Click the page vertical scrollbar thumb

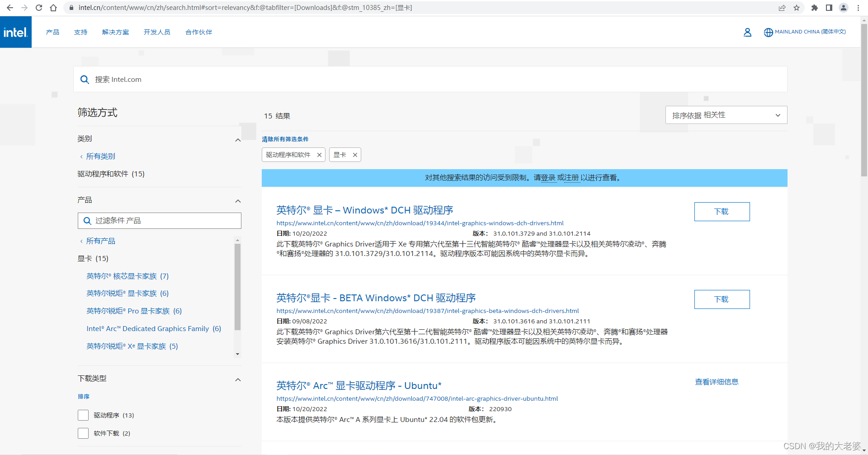(x=864, y=100)
